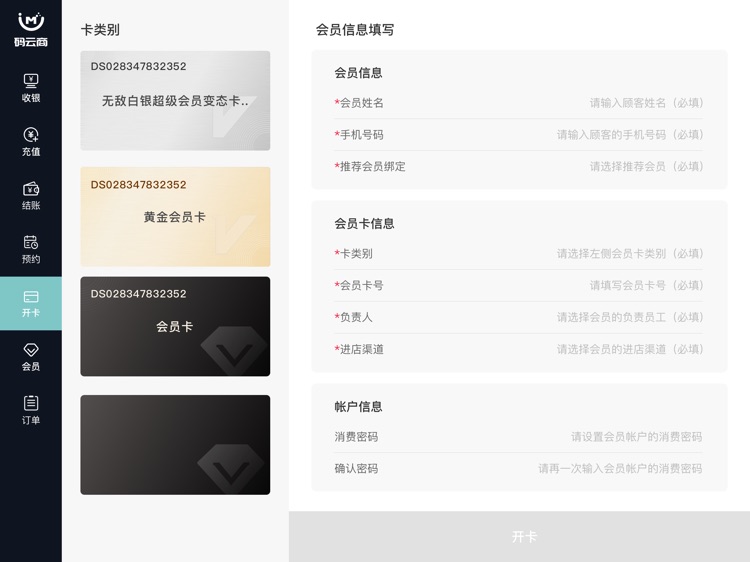The height and width of the screenshot is (562, 750).
Task: Open the 负责人 employee selector
Action: click(519, 317)
